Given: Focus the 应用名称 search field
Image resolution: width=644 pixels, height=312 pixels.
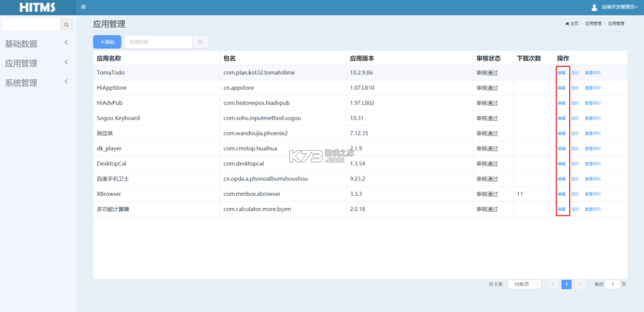Looking at the screenshot, I should pos(158,42).
